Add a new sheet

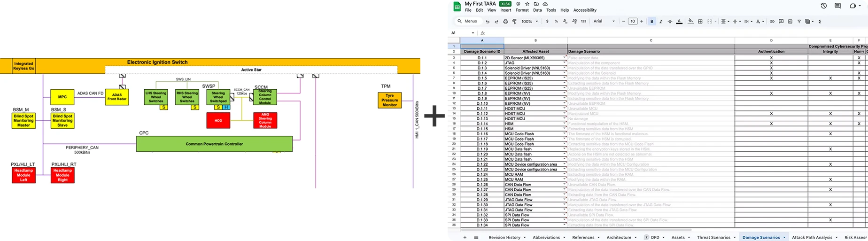[465, 237]
